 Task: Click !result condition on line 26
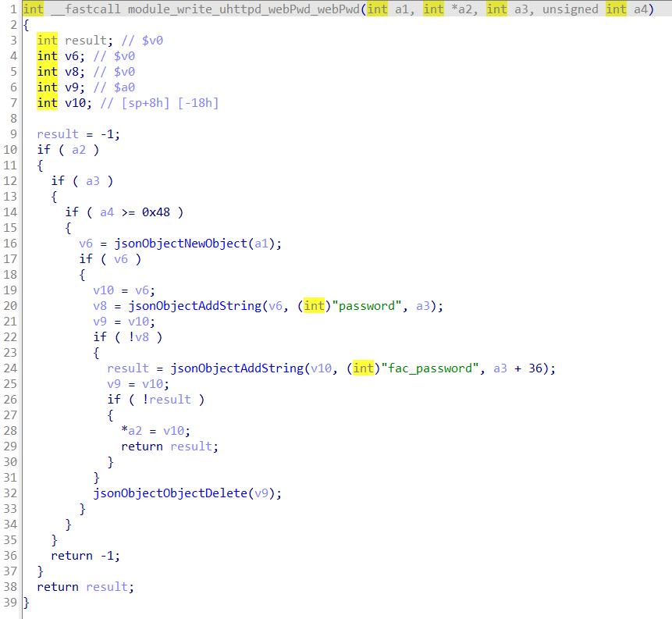coord(167,400)
